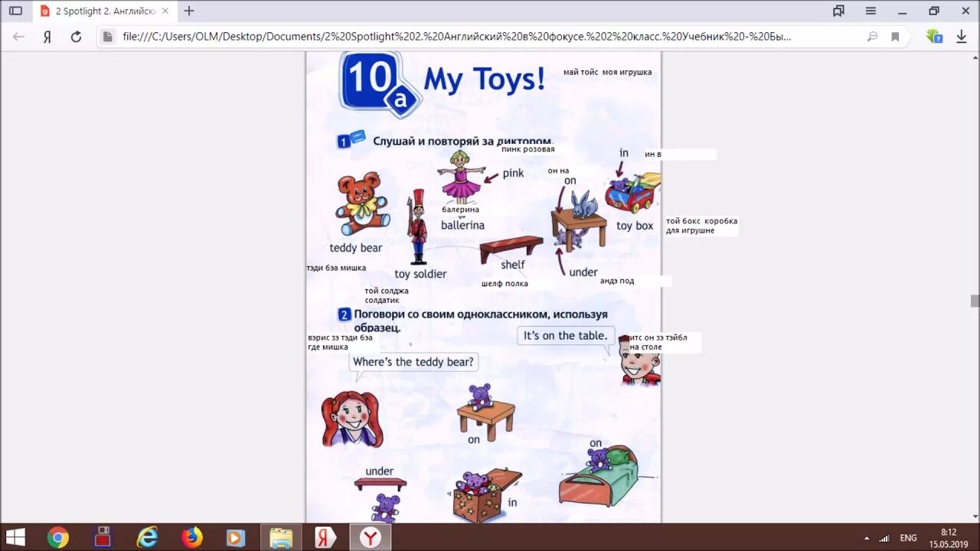
Task: Click the network signal tray icon
Action: tap(885, 538)
